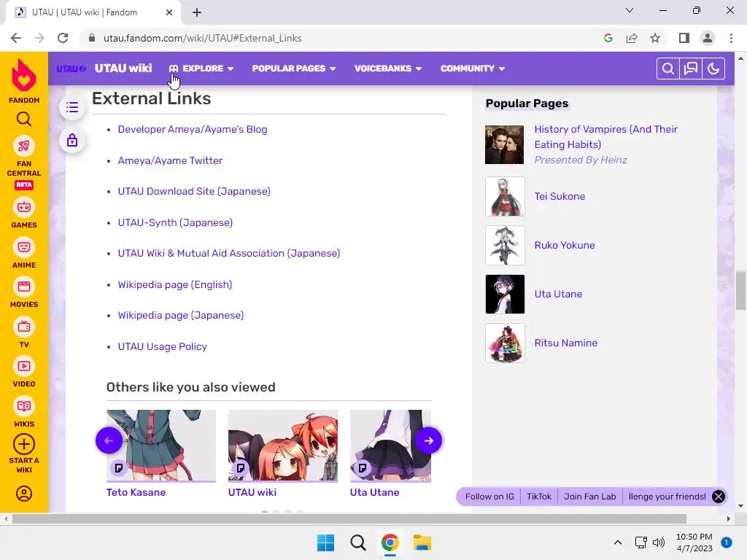Show hidden system tray icons
747x560 pixels.
(618, 542)
